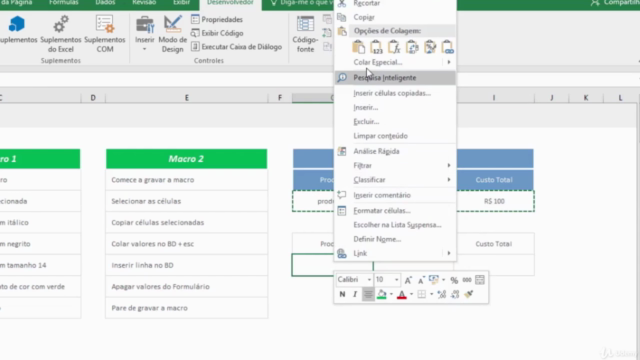This screenshot has width=640, height=360.
Task: Open Calibri font name dropdown
Action: tap(369, 280)
